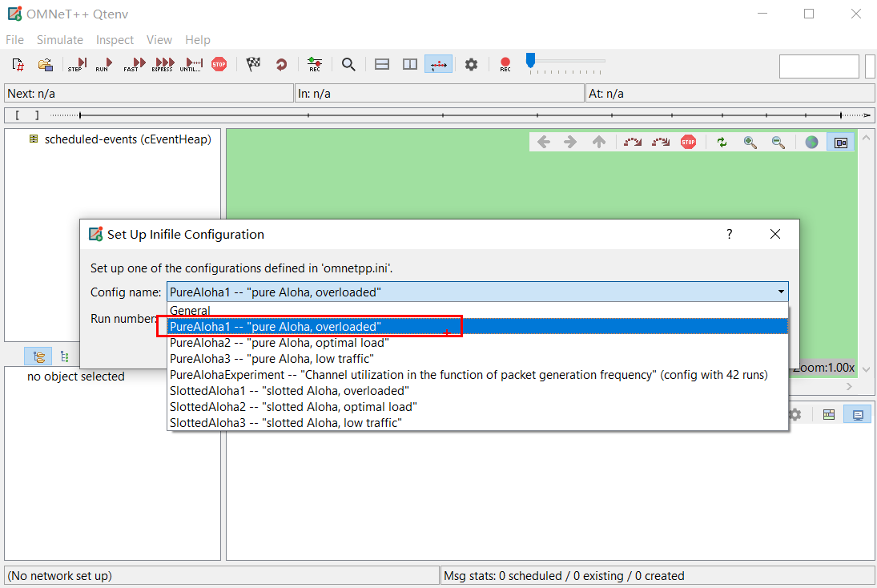The width and height of the screenshot is (877, 588).
Task: Close the Set Up Inifile Configuration dialog
Action: (x=774, y=234)
